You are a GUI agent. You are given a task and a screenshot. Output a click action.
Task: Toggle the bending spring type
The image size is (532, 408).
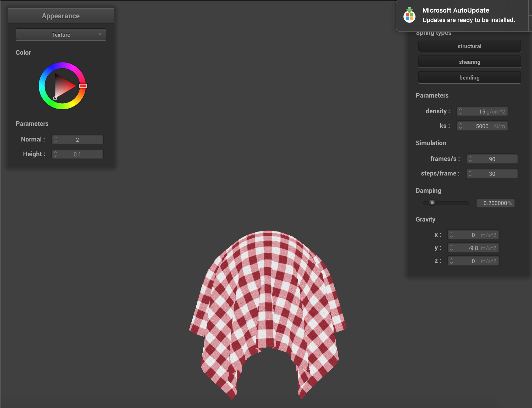click(469, 77)
